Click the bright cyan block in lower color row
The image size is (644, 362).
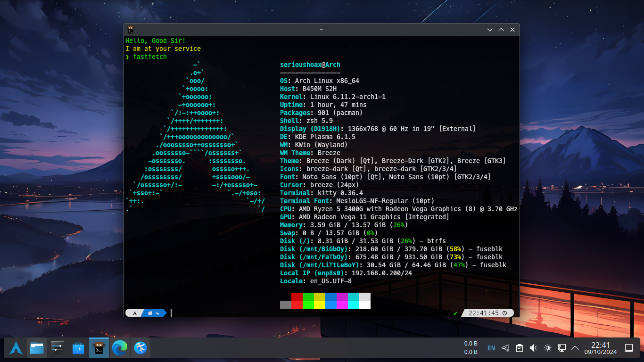click(x=354, y=304)
